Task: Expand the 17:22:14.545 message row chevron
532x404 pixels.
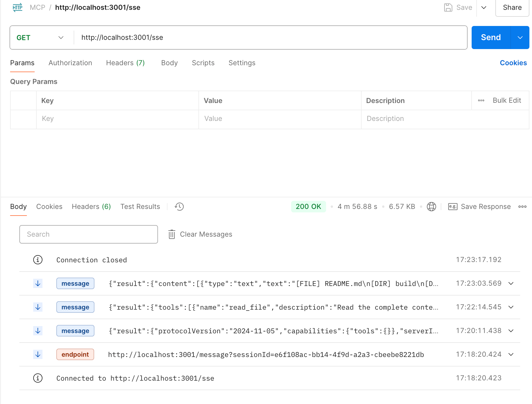Action: point(511,307)
